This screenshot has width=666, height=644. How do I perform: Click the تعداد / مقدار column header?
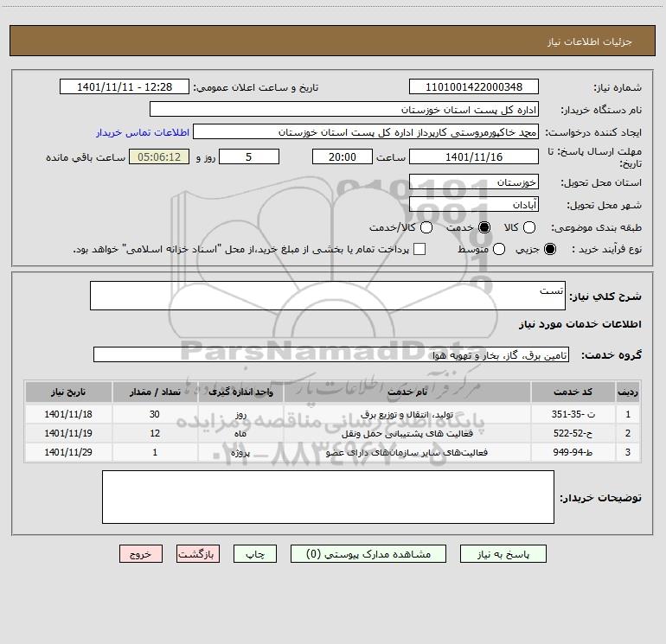click(x=155, y=392)
